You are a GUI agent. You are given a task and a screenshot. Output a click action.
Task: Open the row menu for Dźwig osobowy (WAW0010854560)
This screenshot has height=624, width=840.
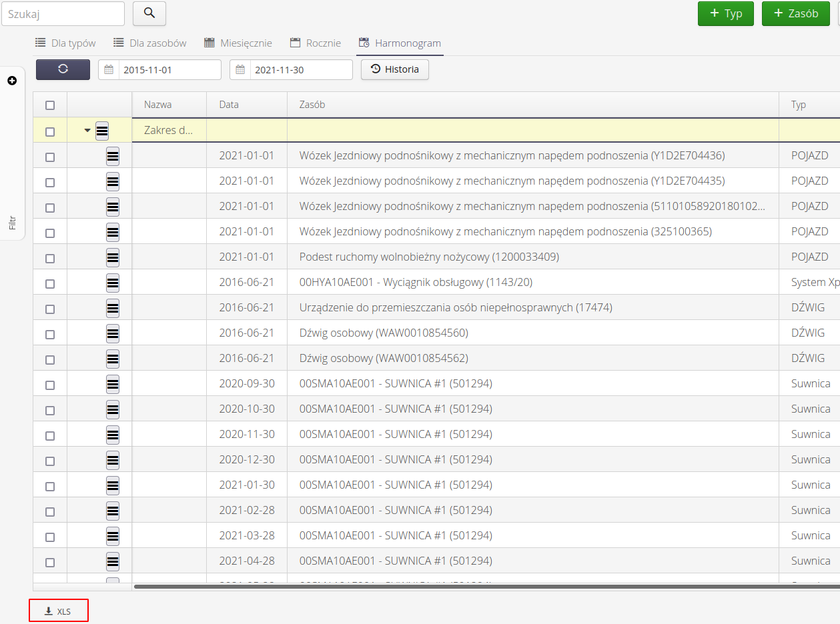pyautogui.click(x=113, y=333)
